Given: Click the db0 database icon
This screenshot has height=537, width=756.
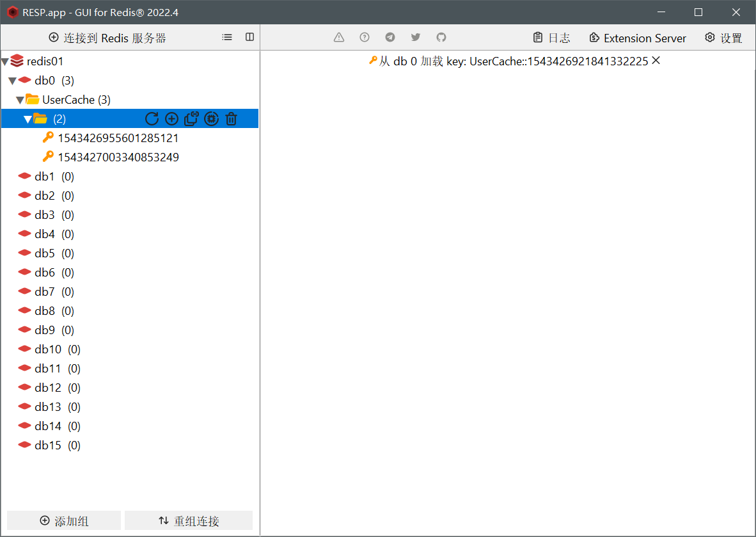Looking at the screenshot, I should click(24, 80).
